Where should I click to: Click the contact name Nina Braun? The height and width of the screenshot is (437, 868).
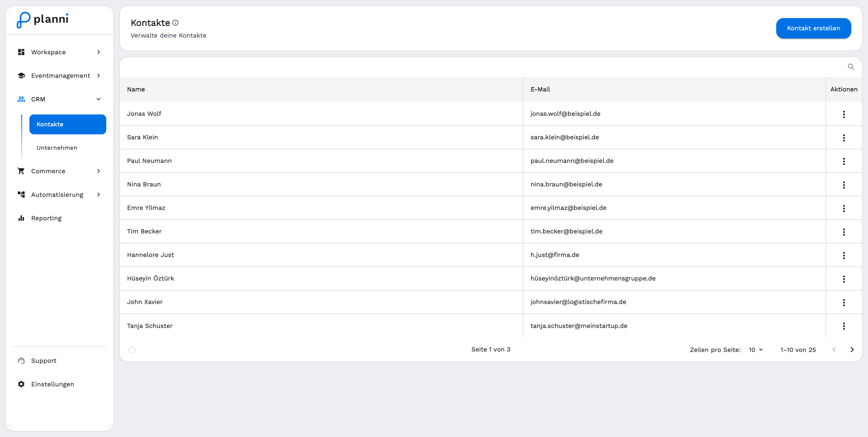coord(144,184)
